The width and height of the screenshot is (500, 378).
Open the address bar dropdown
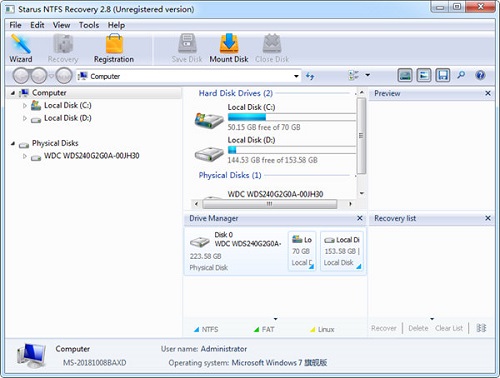tap(296, 76)
